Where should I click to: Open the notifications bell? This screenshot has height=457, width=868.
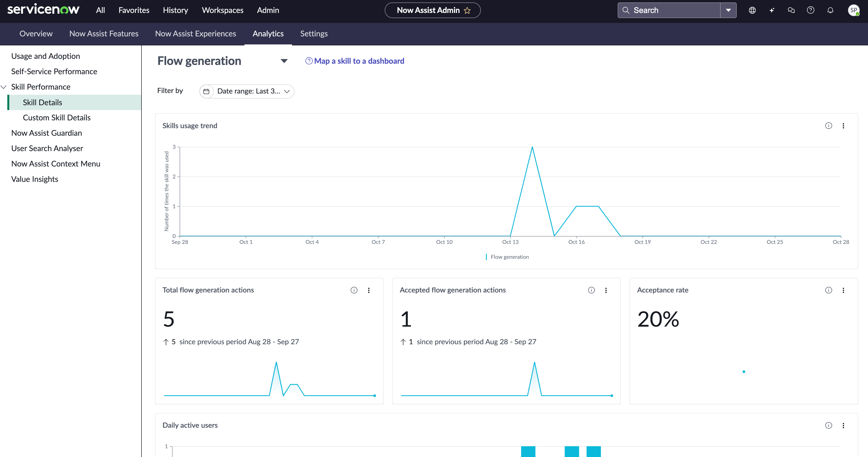tap(830, 10)
